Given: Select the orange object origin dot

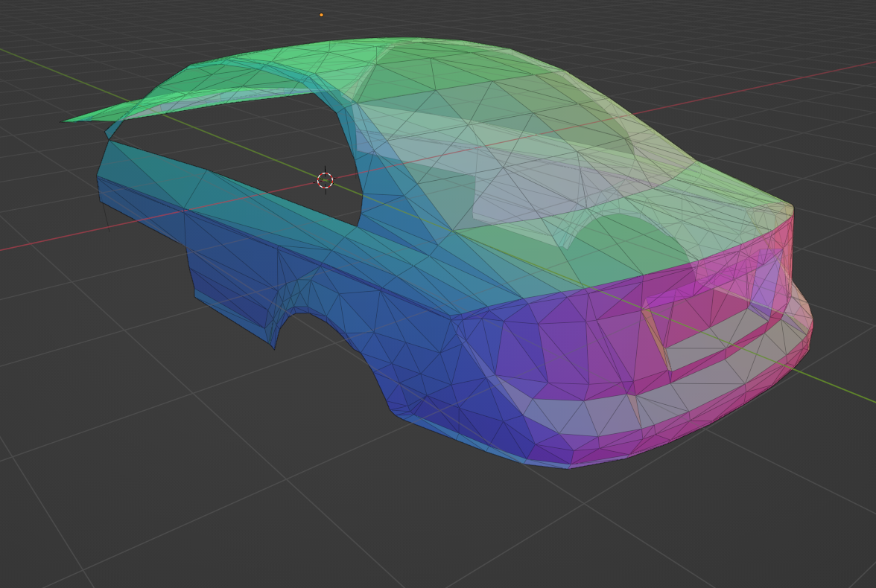Looking at the screenshot, I should point(321,15).
